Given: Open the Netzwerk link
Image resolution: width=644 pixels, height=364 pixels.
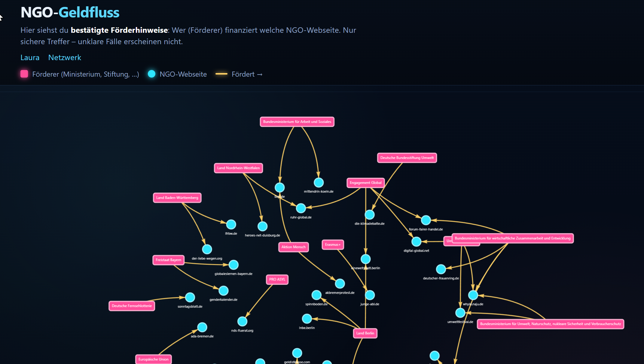Looking at the screenshot, I should click(x=65, y=57).
